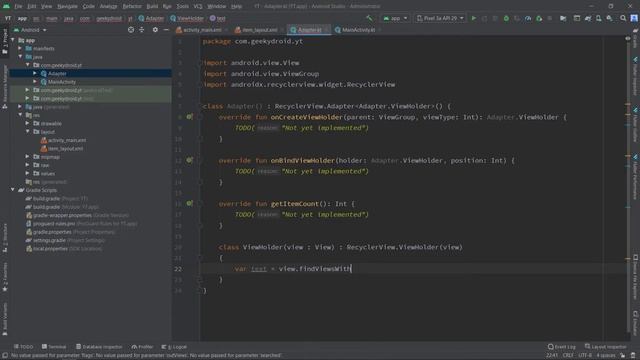
Task: Expand the Adapter class node arrow
Action: click(x=35, y=73)
